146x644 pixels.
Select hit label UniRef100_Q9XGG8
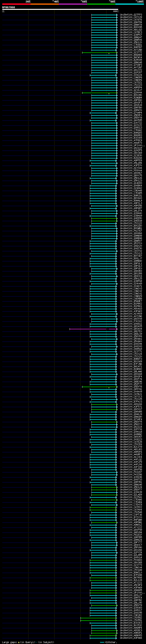pyautogui.click(x=131, y=374)
